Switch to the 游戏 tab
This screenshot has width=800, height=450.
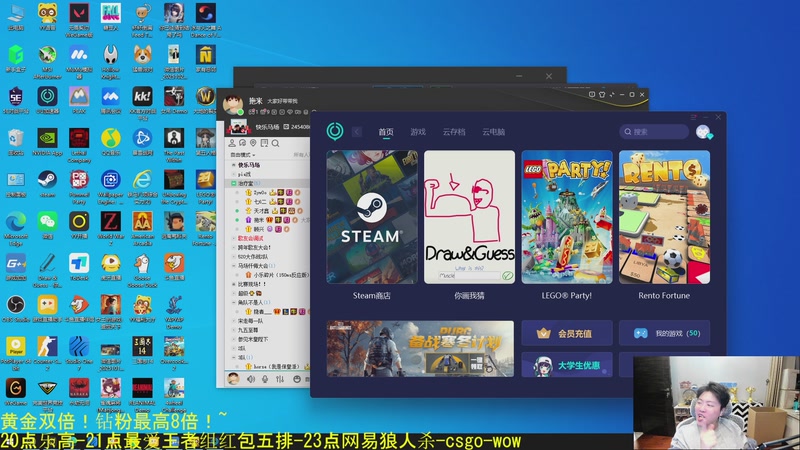point(418,132)
